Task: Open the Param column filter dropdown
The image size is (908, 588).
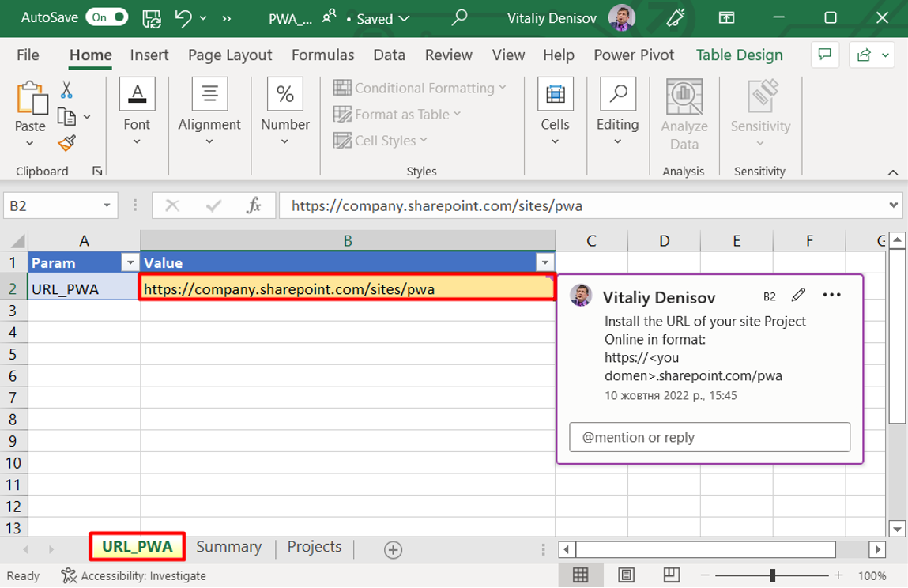Action: coord(130,262)
